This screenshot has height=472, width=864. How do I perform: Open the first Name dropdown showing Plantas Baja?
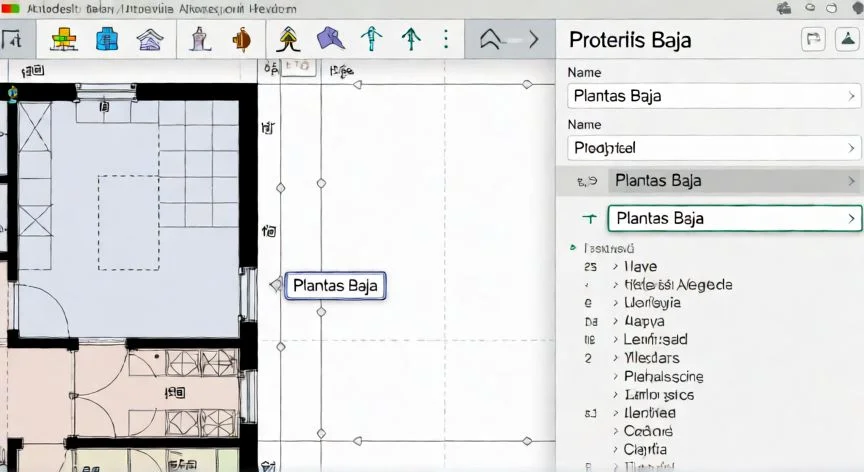tap(714, 96)
